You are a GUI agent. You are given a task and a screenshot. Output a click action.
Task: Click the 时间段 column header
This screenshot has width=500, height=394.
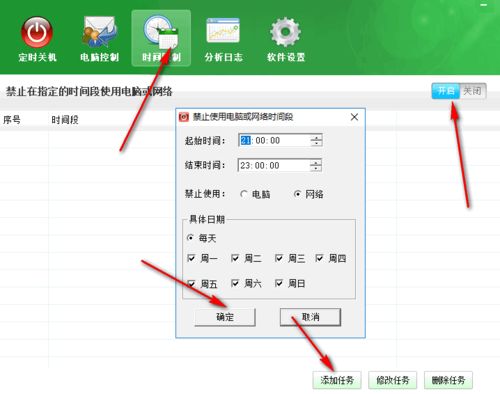click(x=65, y=120)
